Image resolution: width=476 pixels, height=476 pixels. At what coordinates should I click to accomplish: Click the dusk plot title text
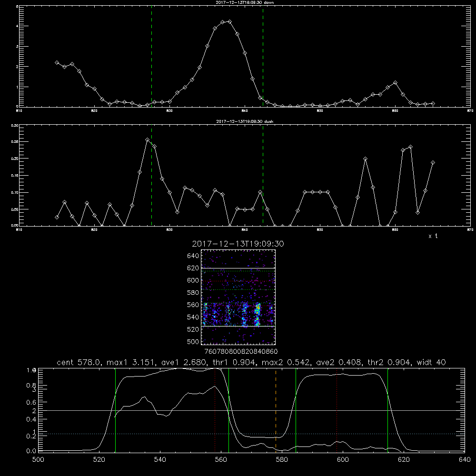pyautogui.click(x=245, y=121)
